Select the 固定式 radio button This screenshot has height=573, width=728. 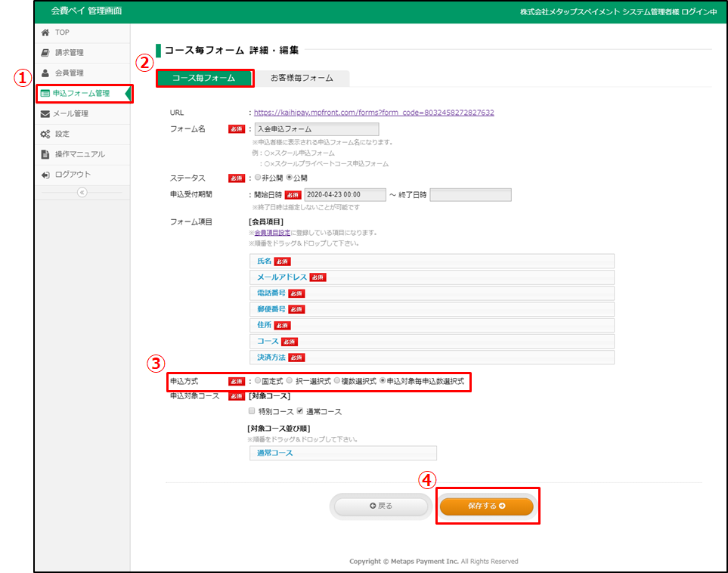tap(258, 381)
